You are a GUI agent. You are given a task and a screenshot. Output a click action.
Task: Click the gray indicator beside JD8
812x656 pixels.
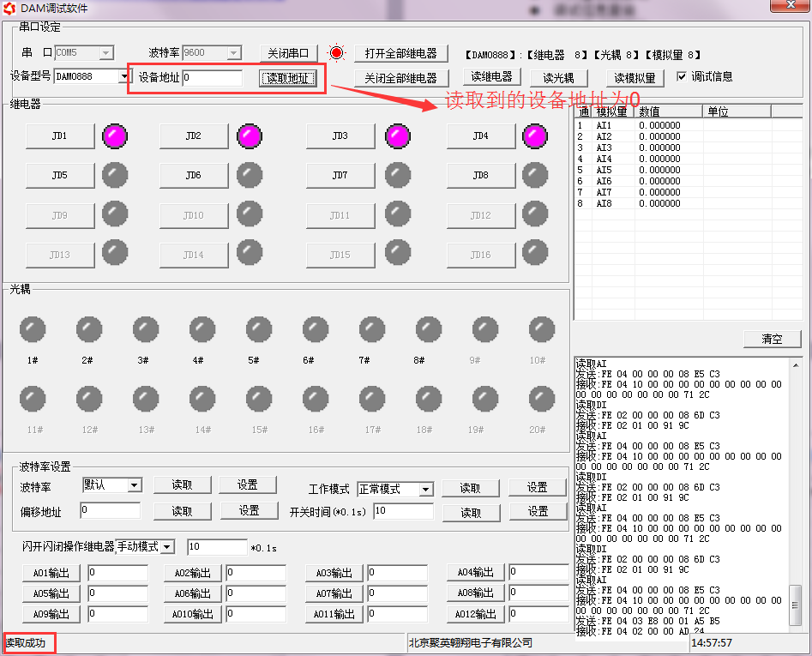coord(535,176)
